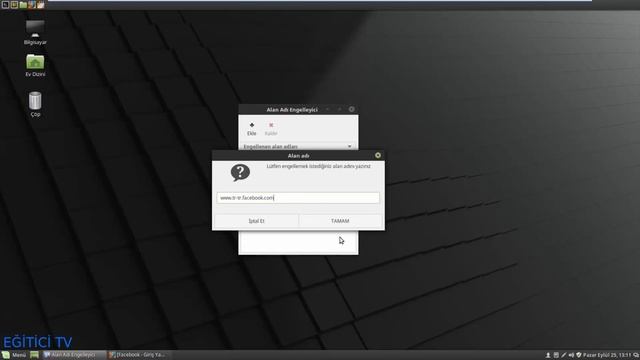
Task: Close the Alan adı dialog
Action: (x=378, y=156)
